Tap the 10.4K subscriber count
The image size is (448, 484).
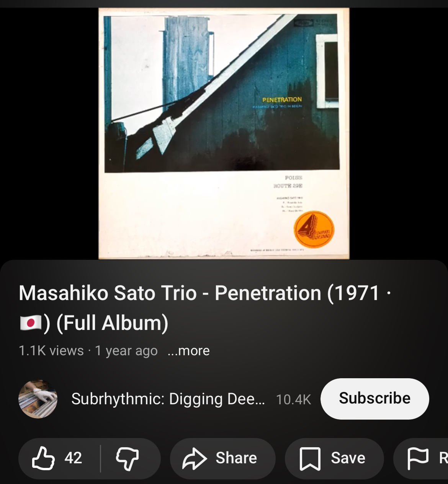pyautogui.click(x=293, y=399)
